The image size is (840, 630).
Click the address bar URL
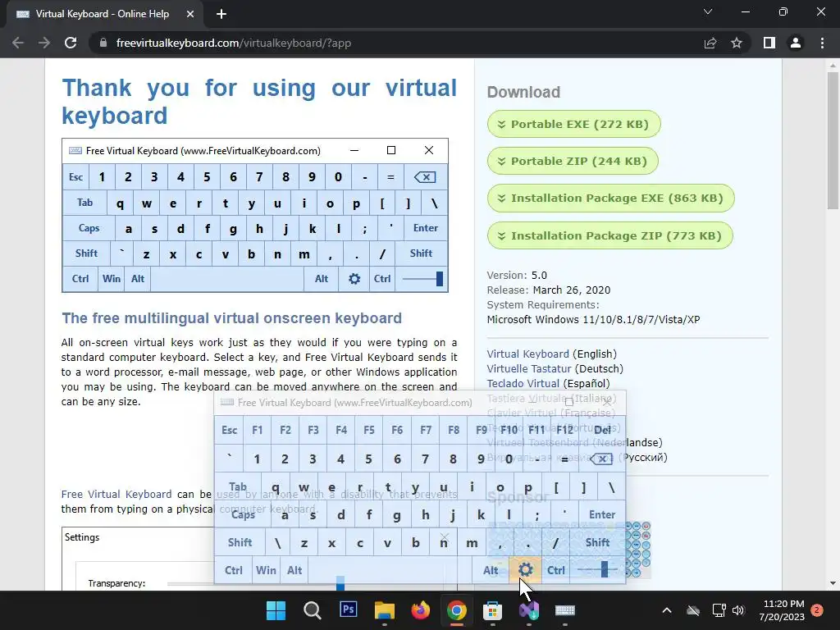(234, 43)
